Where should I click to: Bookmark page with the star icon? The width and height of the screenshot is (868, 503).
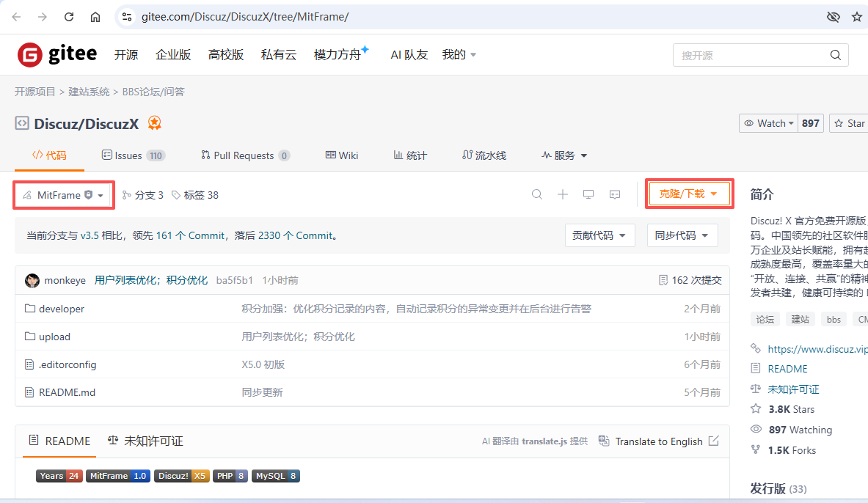coord(856,17)
